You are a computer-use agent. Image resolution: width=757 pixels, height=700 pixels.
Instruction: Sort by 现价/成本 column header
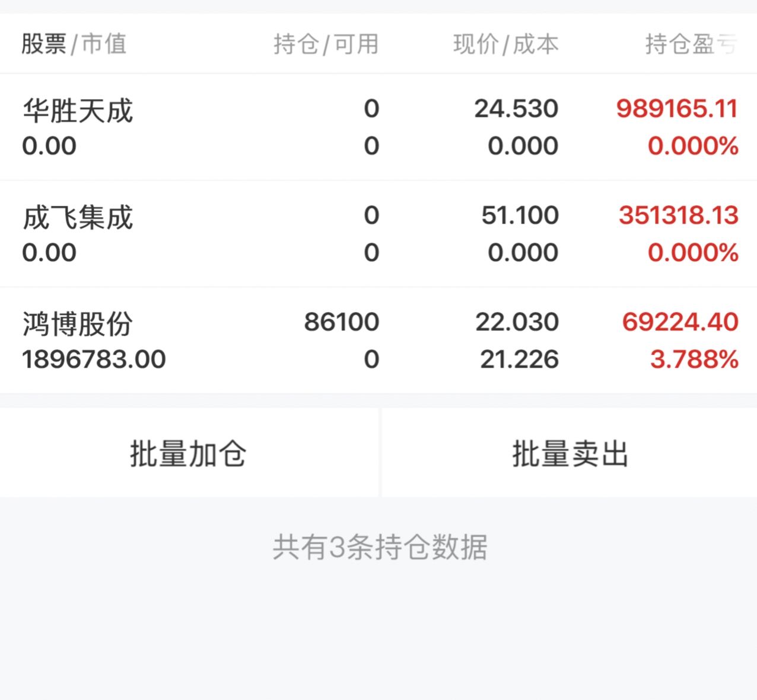(506, 44)
